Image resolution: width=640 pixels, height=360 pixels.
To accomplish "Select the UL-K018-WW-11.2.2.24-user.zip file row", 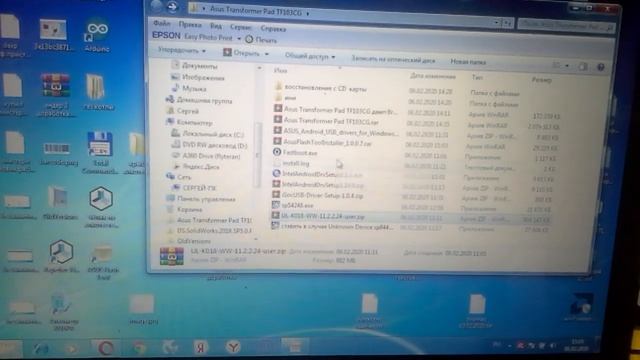I will coord(411,217).
